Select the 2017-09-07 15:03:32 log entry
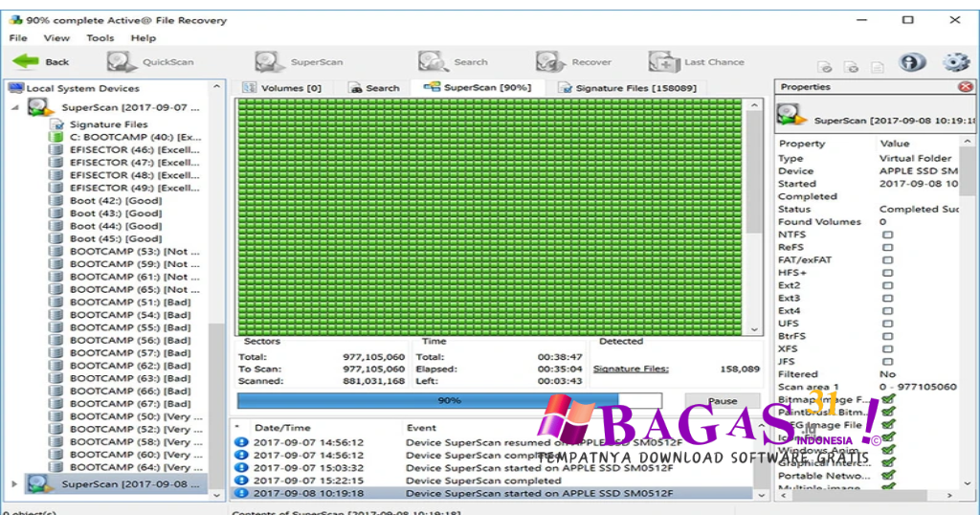Image resolution: width=980 pixels, height=515 pixels. pyautogui.click(x=493, y=467)
